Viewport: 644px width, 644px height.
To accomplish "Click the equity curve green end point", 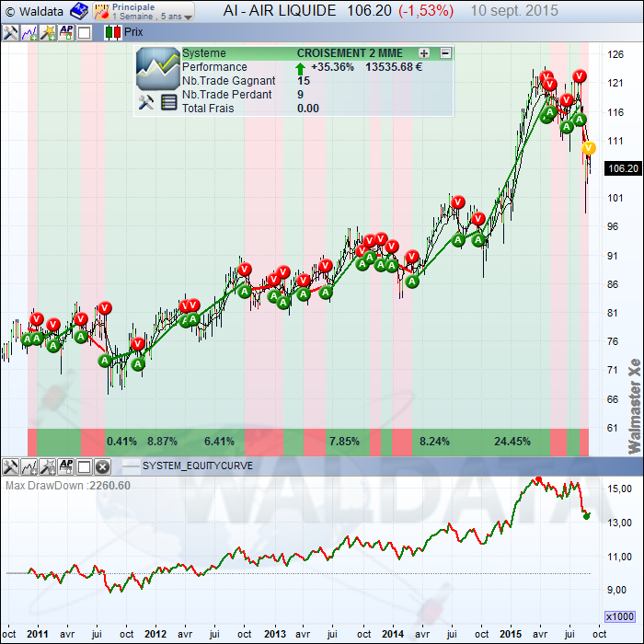I will point(587,516).
